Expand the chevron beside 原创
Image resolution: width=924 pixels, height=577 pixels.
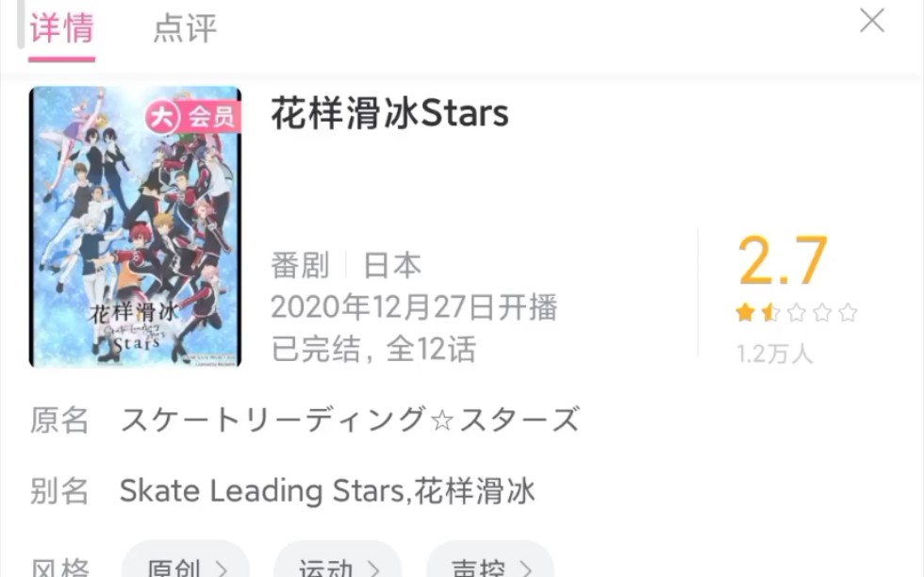[222, 569]
